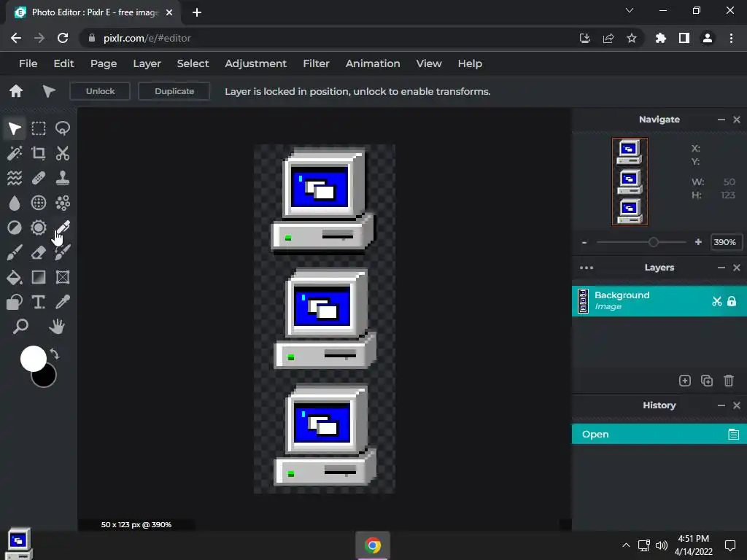Select the Arrange arrow tool in toolbox

15,128
